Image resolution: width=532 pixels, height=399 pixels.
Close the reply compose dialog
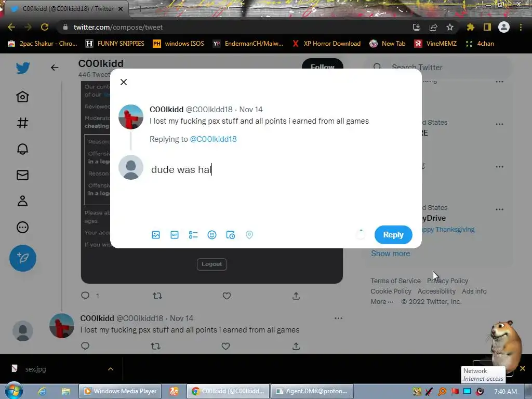pos(124,82)
